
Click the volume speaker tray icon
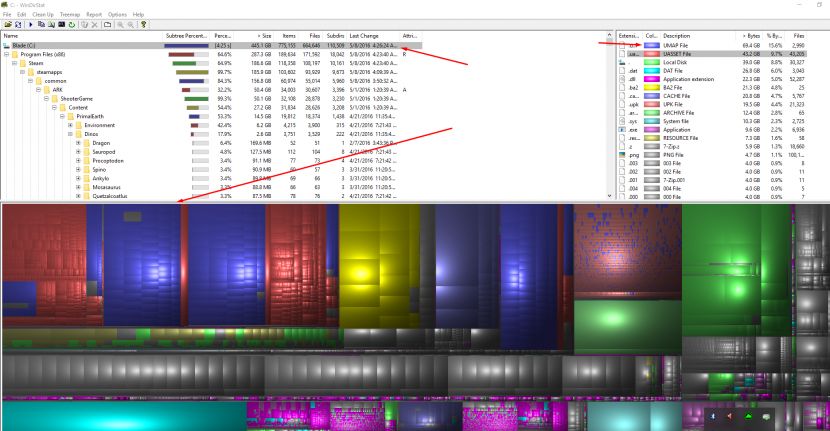[x=730, y=417]
